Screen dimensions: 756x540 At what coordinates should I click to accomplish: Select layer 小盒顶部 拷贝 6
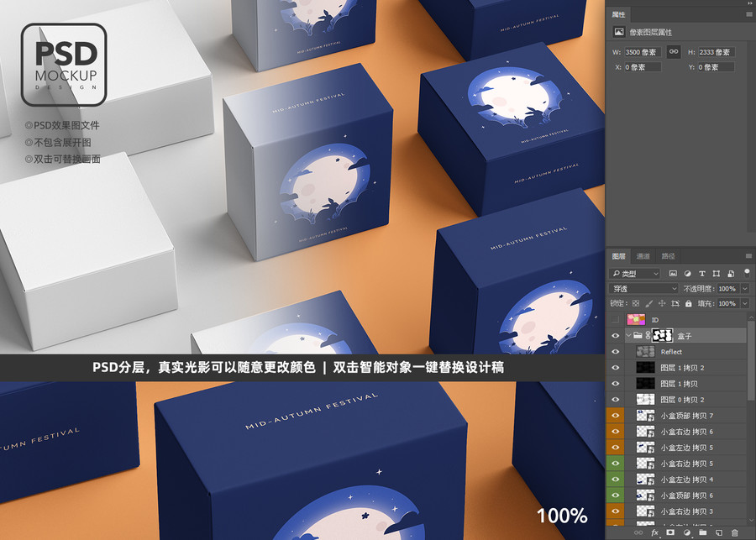(686, 495)
